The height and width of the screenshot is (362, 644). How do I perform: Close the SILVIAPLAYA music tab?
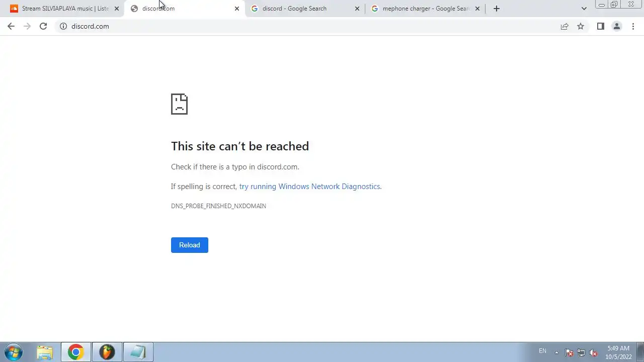point(117,9)
